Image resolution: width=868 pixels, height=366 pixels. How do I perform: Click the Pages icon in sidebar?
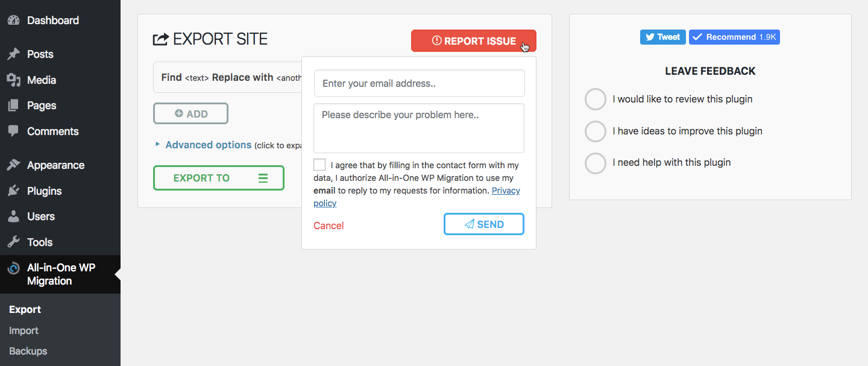coord(13,106)
